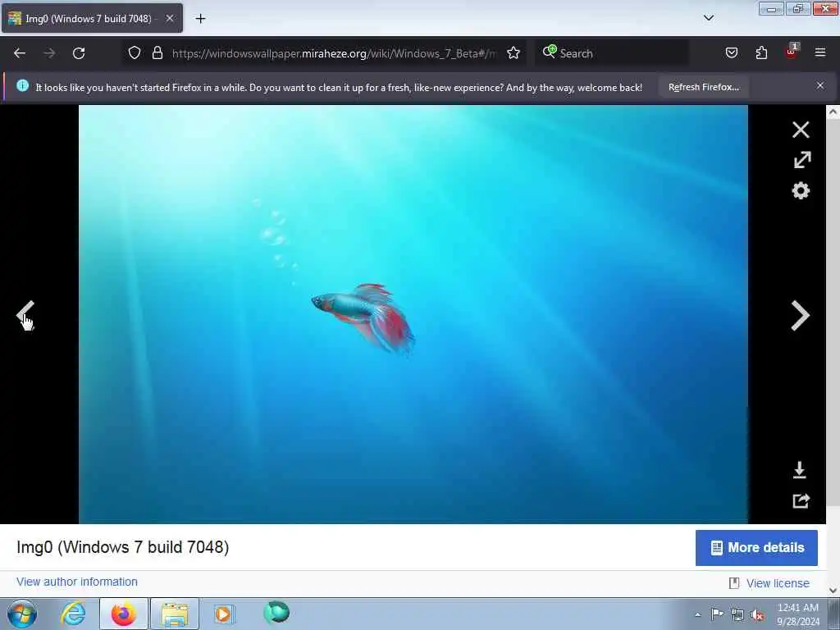Launch Internet Explorer from taskbar

click(73, 614)
